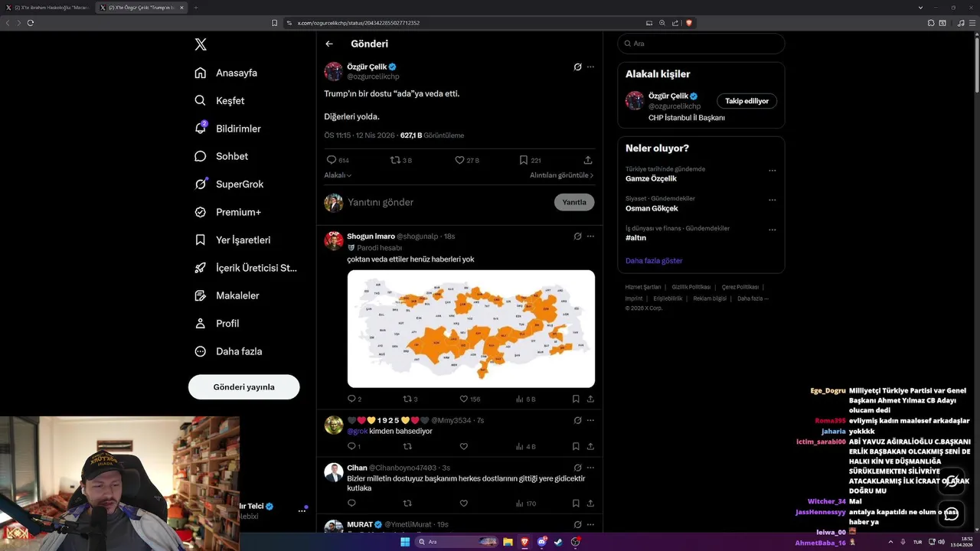Open the Turkey map image in reply
Image resolution: width=980 pixels, height=551 pixels.
(x=471, y=328)
